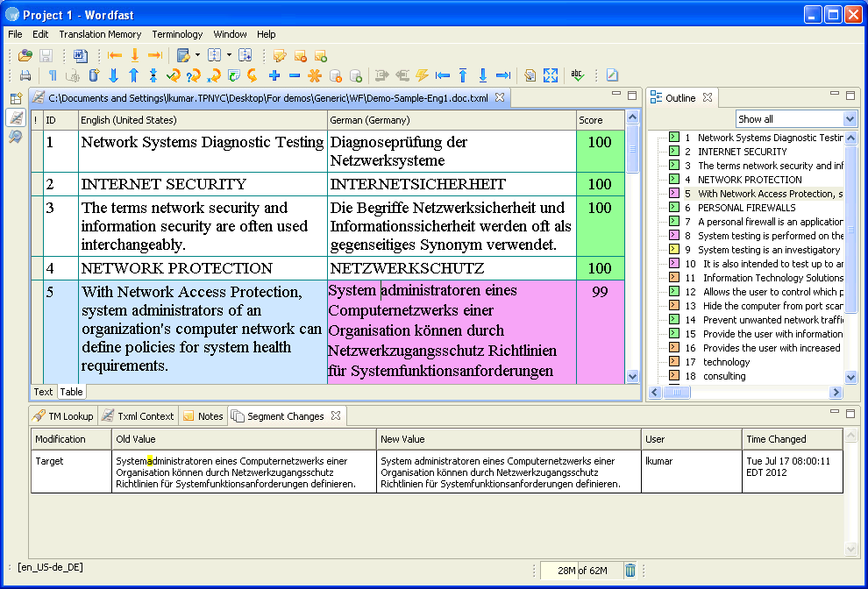Close the Segment Changes tab
Image resolution: width=868 pixels, height=589 pixels.
click(x=336, y=415)
